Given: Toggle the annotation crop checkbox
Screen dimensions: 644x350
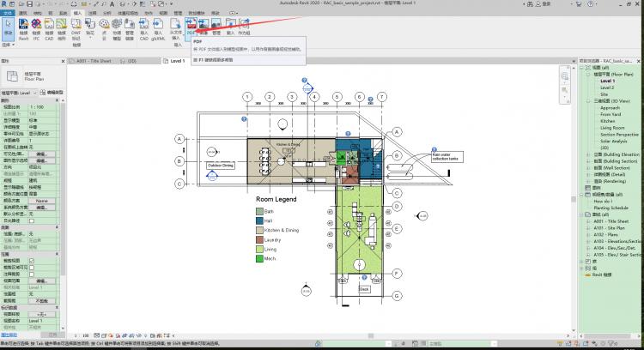Looking at the screenshot, I should (x=32, y=273).
